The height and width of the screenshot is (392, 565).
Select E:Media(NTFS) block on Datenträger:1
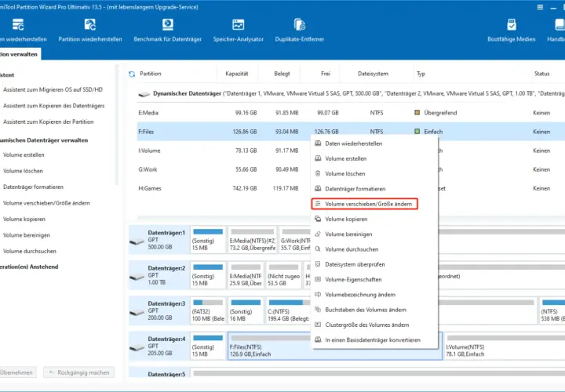[252, 240]
